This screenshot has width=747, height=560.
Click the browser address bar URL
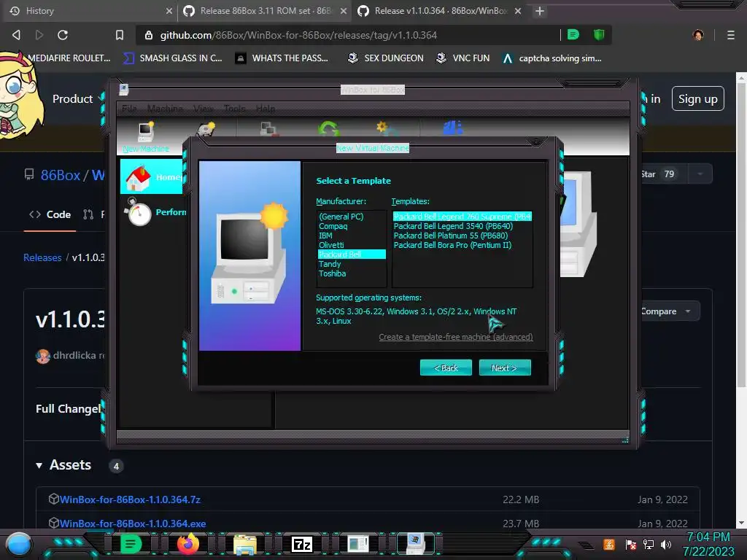(x=298, y=35)
